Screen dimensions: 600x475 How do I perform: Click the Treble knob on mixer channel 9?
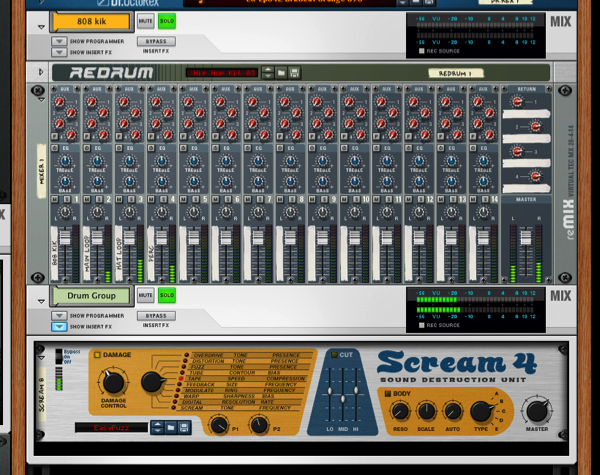point(322,161)
